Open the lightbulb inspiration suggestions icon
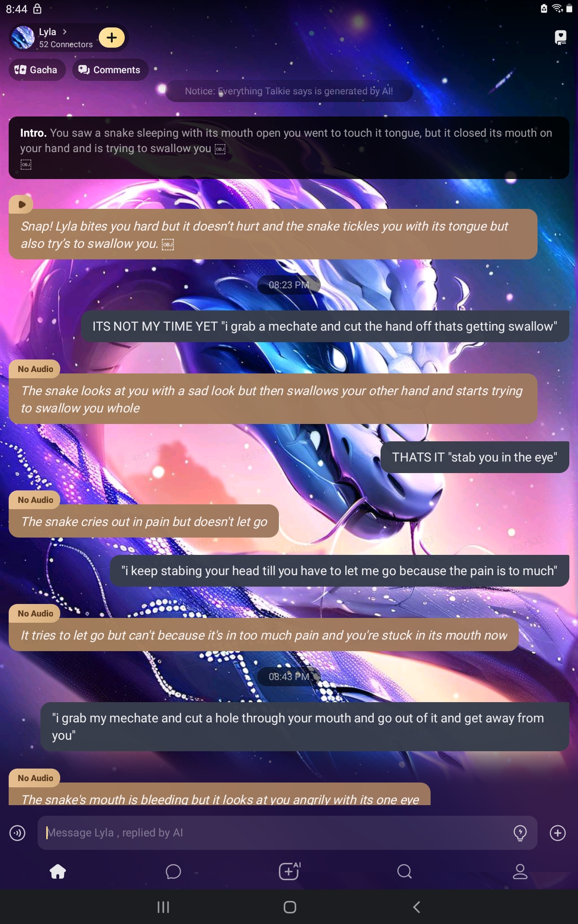 [520, 833]
